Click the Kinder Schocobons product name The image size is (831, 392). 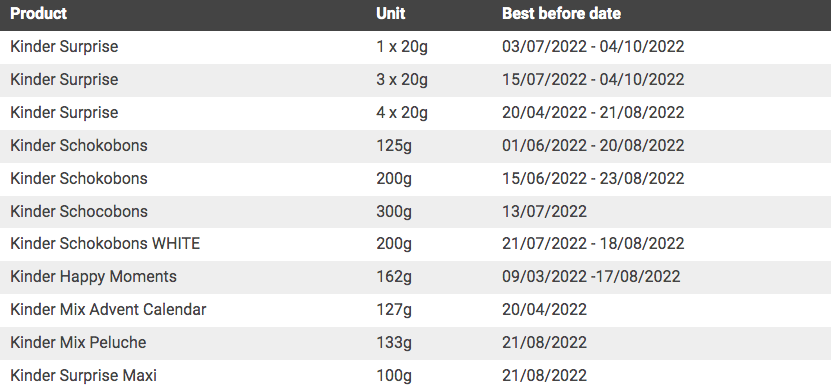[79, 211]
